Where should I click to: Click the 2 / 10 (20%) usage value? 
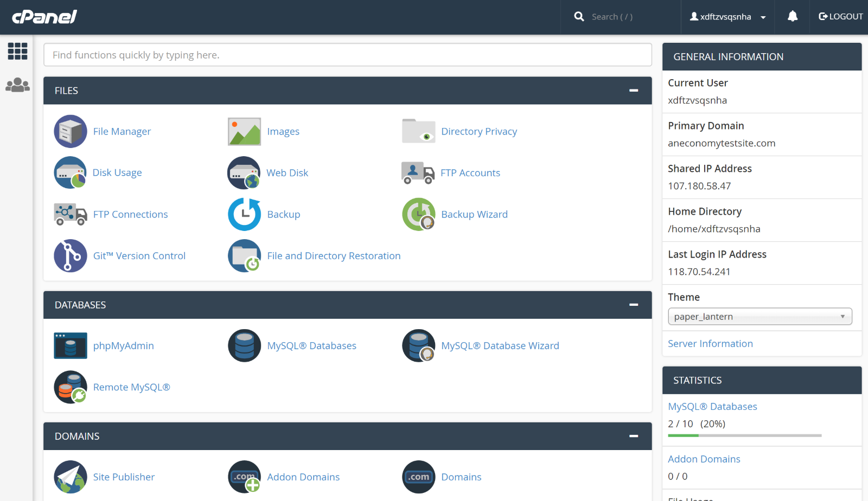[697, 424]
